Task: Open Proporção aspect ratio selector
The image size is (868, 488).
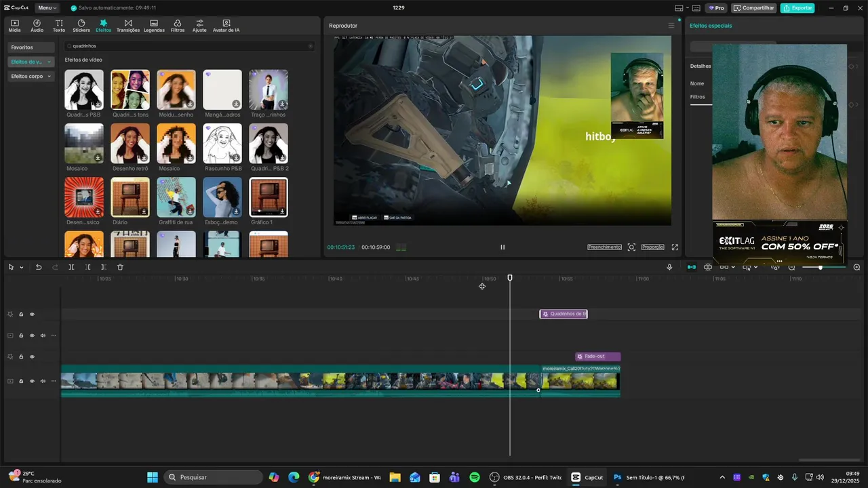Action: pyautogui.click(x=652, y=247)
